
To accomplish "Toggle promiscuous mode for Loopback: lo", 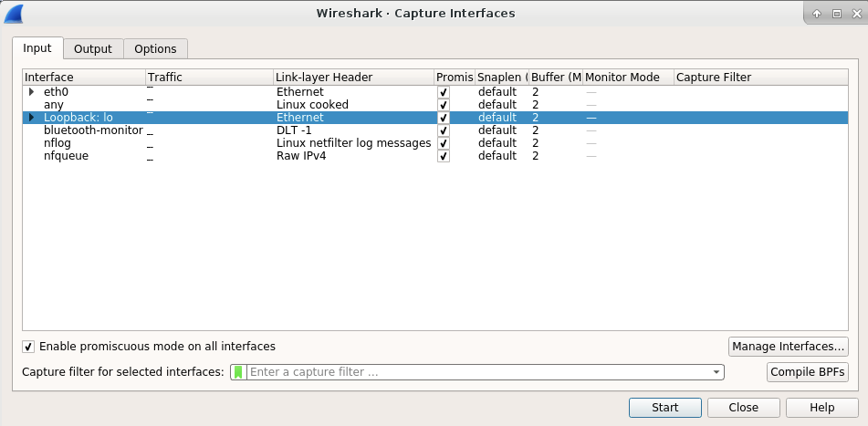I will pyautogui.click(x=444, y=118).
